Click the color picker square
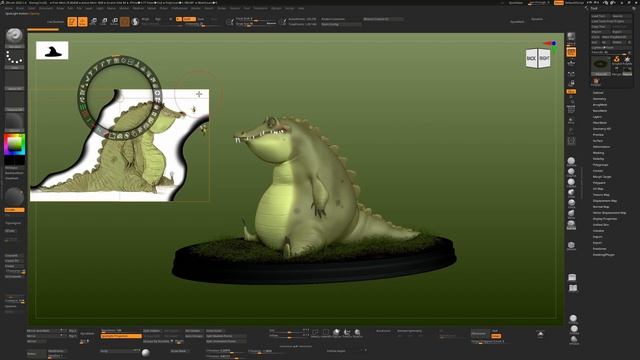 14,144
